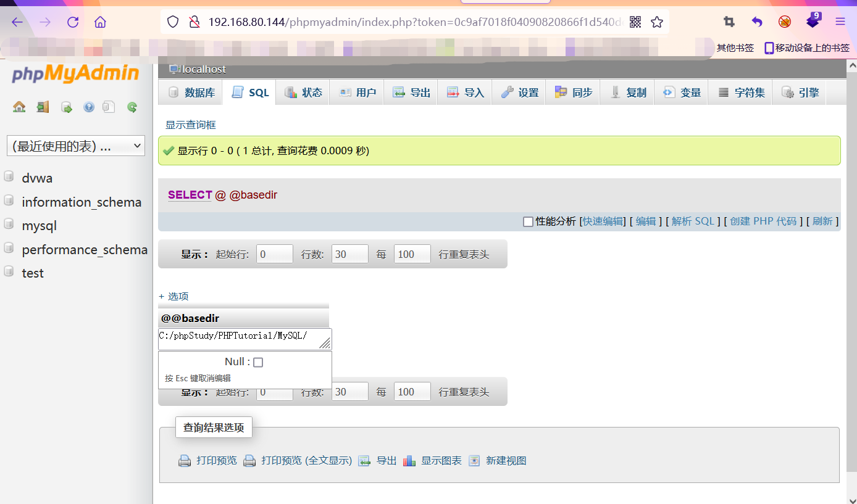Reload the page in the browser
Image resolution: width=857 pixels, height=504 pixels.
(x=73, y=22)
